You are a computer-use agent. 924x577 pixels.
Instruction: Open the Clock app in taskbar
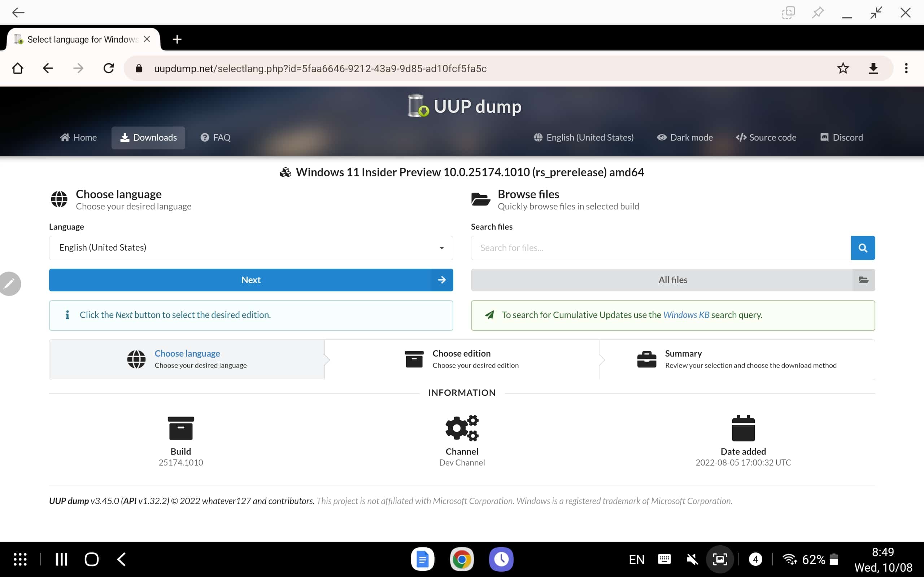501,559
